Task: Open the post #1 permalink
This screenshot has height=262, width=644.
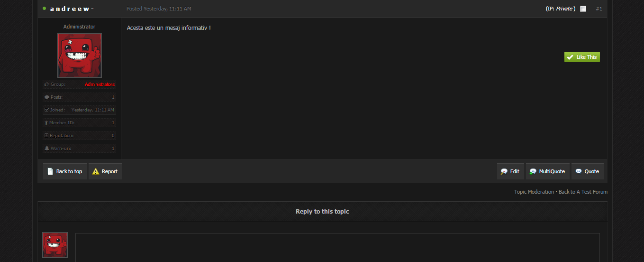Action: tap(599, 9)
